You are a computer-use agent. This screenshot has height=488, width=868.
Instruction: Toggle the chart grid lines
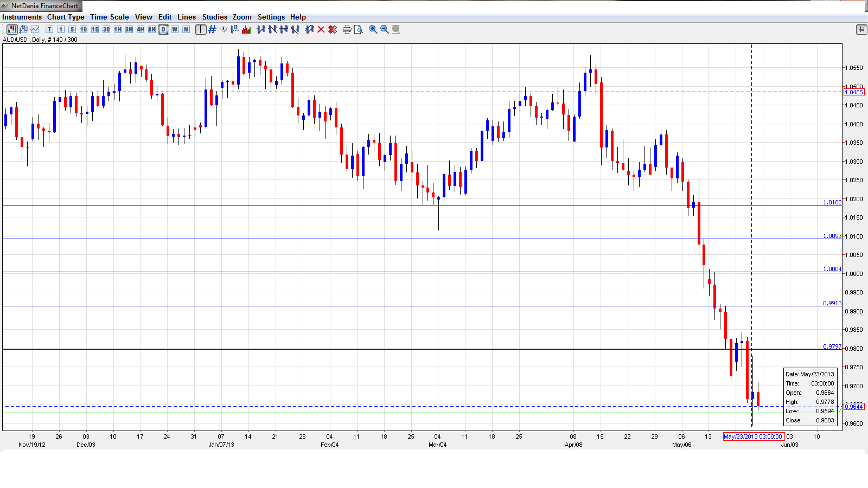pyautogui.click(x=212, y=29)
